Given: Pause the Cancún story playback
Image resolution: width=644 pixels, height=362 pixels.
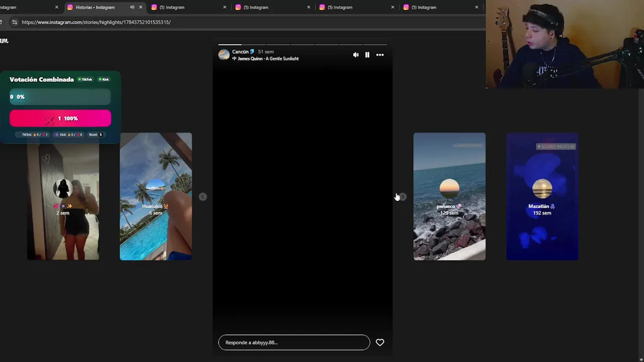Looking at the screenshot, I should 367,55.
